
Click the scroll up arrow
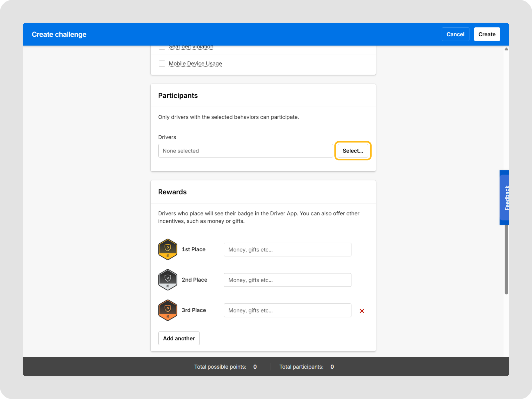pyautogui.click(x=506, y=49)
